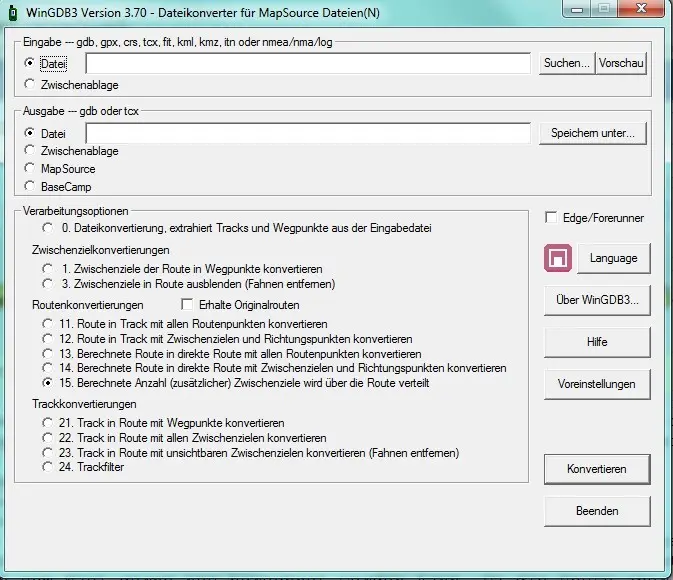Viewport: 673px width, 580px height.
Task: Select option 14 direkte Route Zwischenzielen
Action: pos(47,368)
